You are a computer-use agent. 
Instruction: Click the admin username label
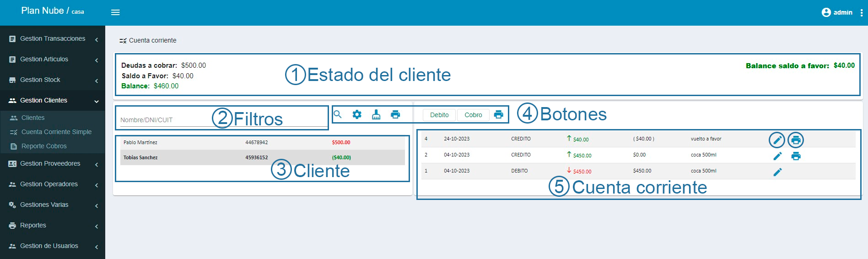(x=843, y=13)
